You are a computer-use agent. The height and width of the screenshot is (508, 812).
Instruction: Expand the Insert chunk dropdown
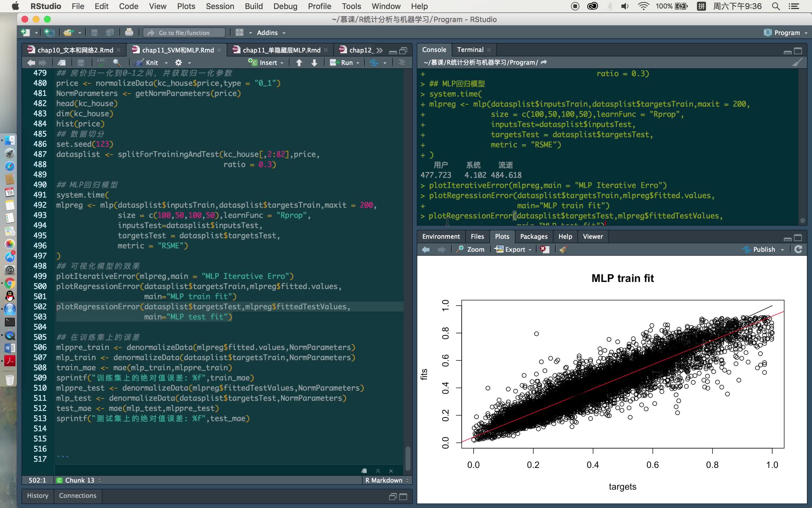282,63
